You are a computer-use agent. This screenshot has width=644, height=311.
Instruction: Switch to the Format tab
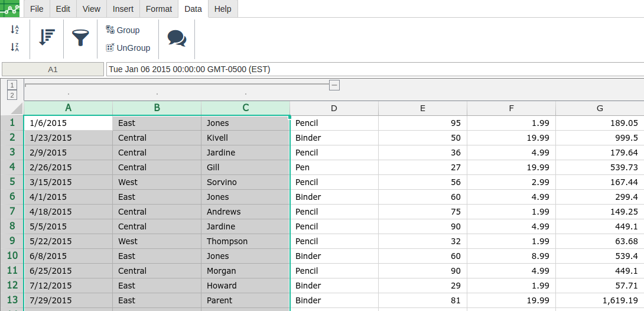(x=159, y=9)
